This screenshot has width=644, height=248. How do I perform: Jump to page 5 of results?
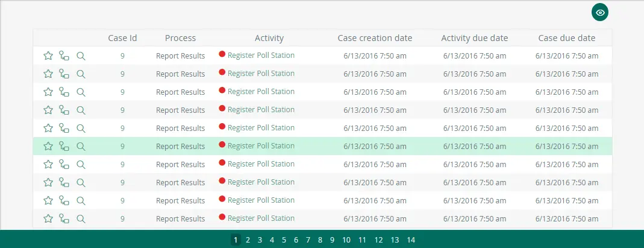pos(284,240)
